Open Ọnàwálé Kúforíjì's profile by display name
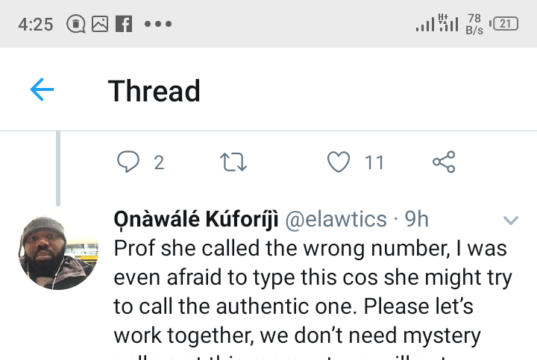Image resolution: width=537 pixels, height=360 pixels. click(196, 219)
